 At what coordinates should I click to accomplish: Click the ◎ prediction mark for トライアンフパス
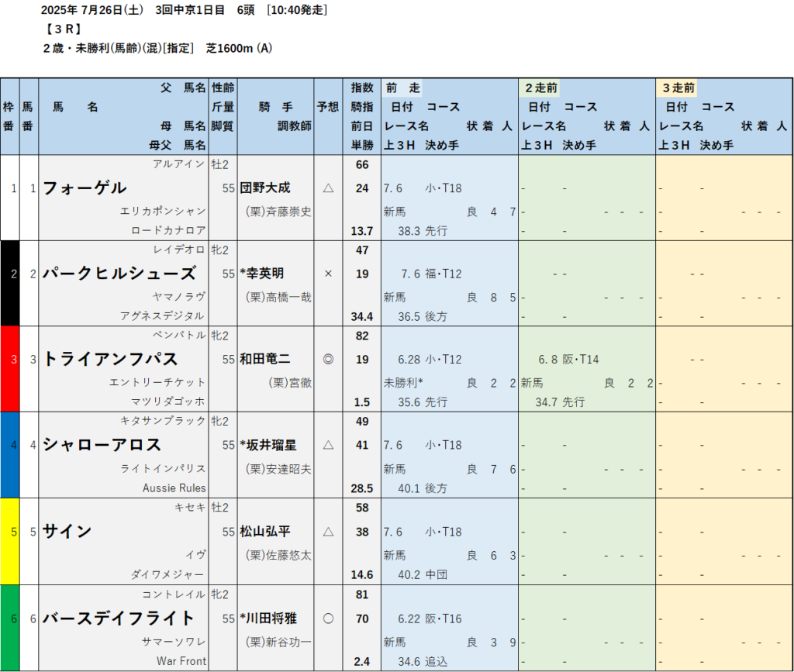tap(328, 360)
